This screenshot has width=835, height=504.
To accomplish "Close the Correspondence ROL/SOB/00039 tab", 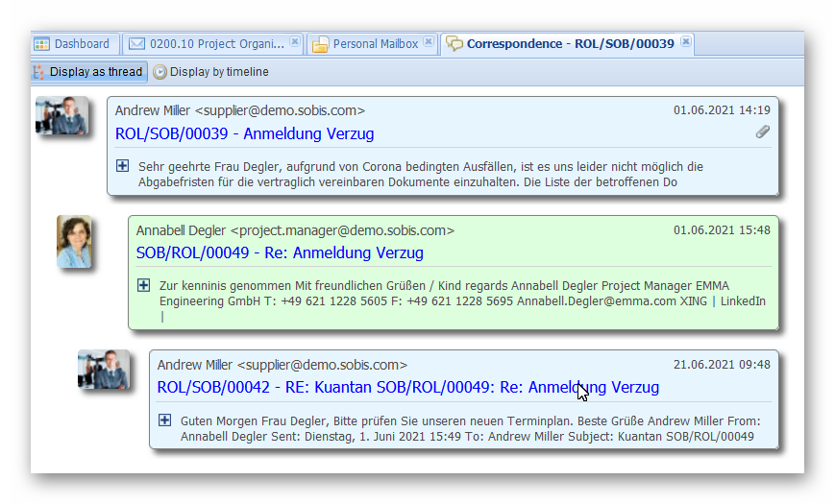I will tap(685, 42).
